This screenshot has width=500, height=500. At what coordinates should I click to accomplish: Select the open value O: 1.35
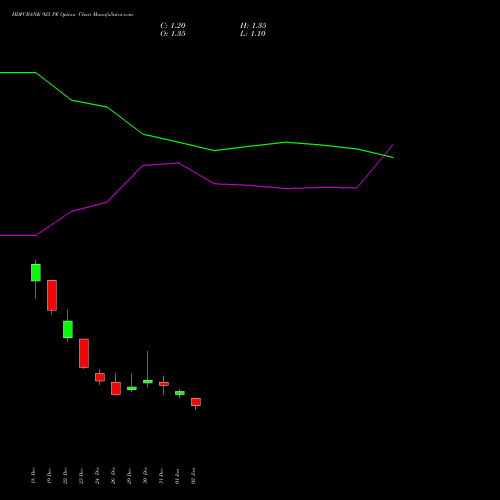tap(173, 34)
